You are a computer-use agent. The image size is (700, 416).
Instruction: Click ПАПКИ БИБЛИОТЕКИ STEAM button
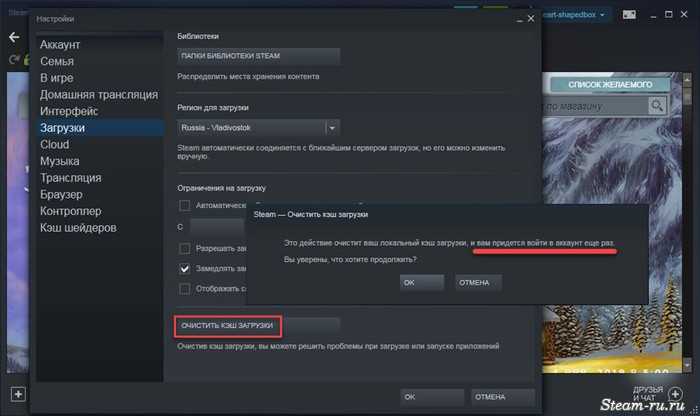click(x=258, y=56)
